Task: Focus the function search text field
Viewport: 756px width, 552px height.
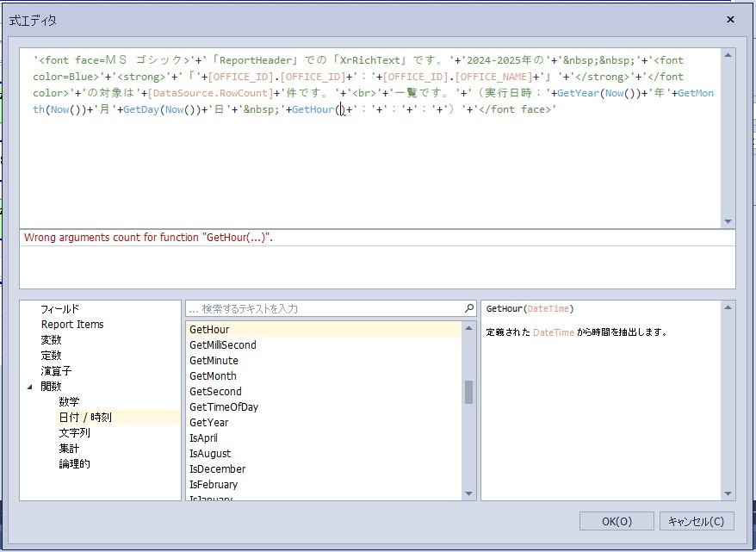Action: pyautogui.click(x=324, y=308)
